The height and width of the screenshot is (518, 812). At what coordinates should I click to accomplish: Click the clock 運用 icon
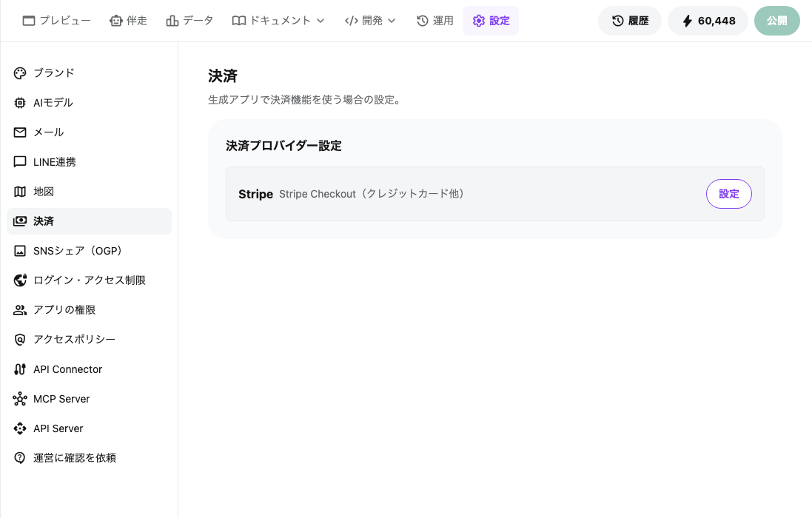click(423, 21)
